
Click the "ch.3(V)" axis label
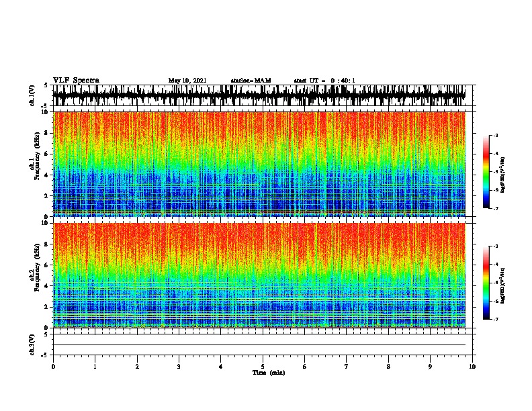[32, 345]
